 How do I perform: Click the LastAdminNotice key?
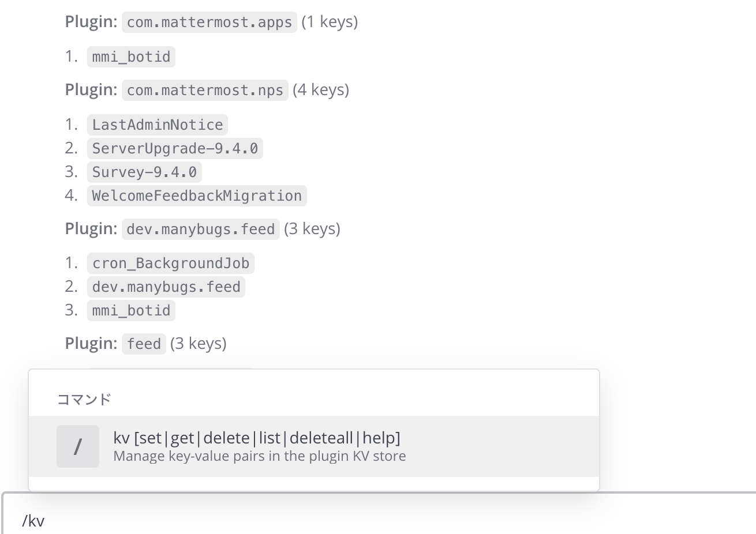(158, 125)
